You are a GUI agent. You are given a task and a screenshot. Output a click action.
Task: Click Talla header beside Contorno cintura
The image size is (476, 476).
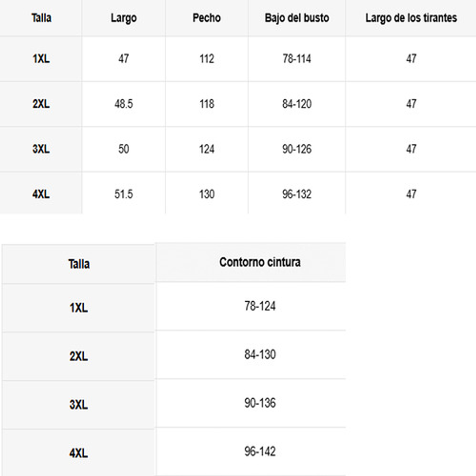point(79,264)
